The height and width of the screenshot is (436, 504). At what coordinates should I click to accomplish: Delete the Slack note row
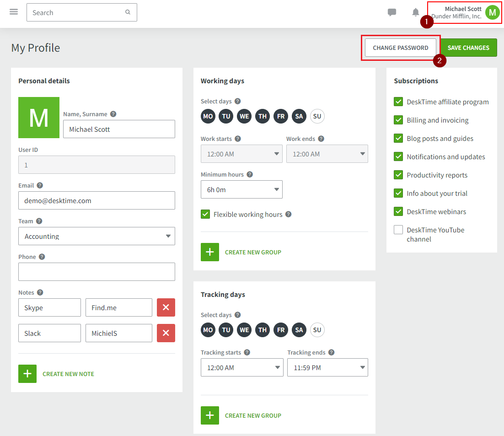click(166, 333)
